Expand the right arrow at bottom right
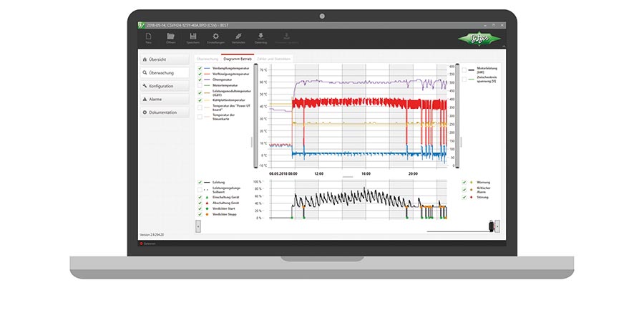Image resolution: width=644 pixels, height=313 pixels. point(497,226)
